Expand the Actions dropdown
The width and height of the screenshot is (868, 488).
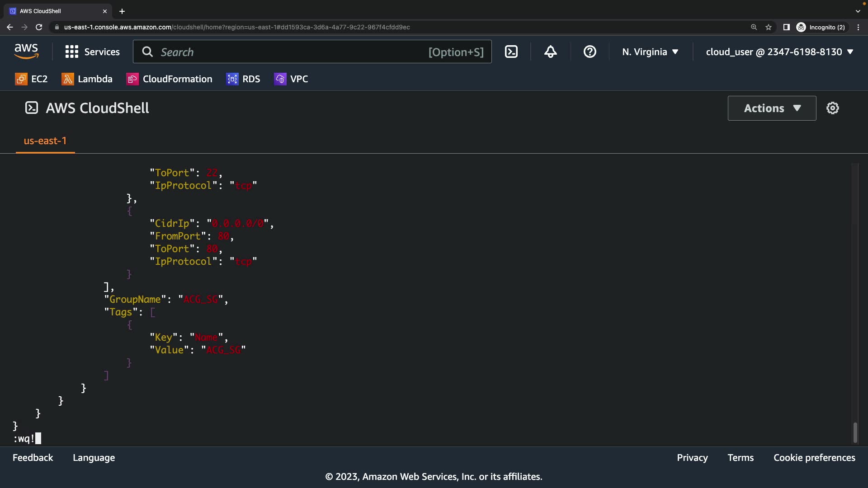[772, 108]
